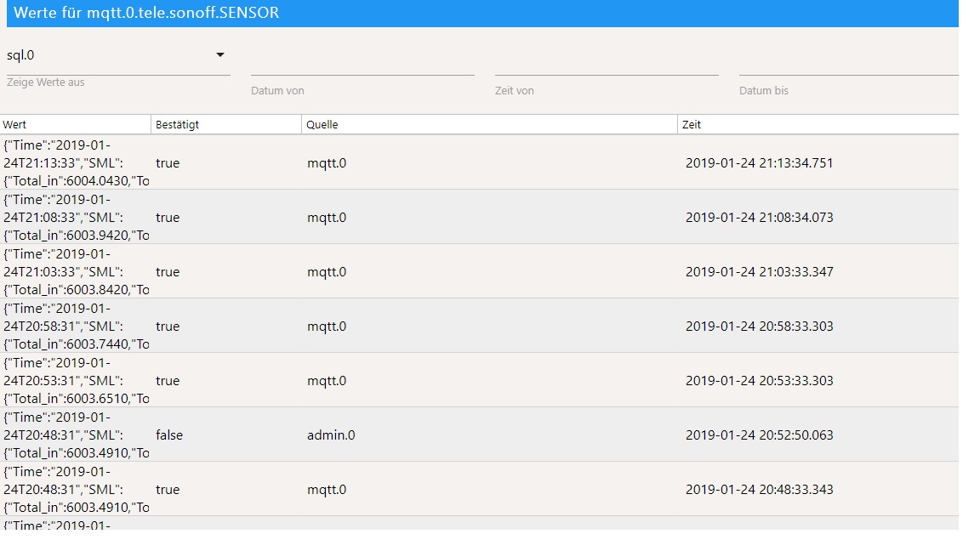Click mqtt.0 in the 20:53:33.303 row
Image resolution: width=980 pixels, height=551 pixels.
pos(327,380)
